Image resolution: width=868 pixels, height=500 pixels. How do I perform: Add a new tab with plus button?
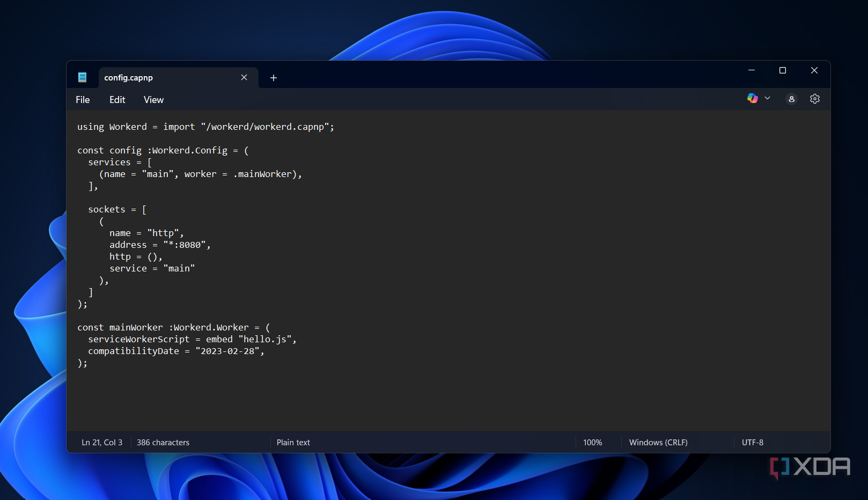click(x=274, y=78)
